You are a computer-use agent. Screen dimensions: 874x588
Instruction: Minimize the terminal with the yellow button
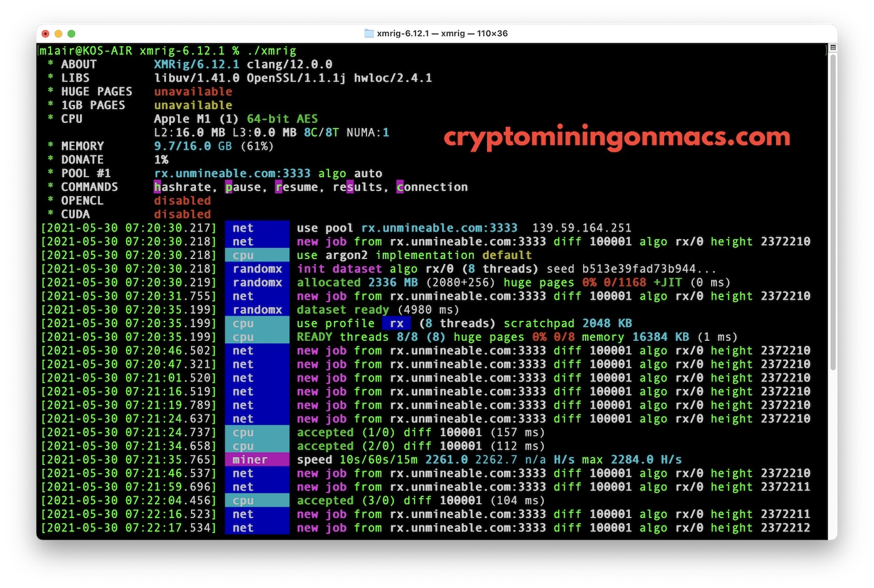pyautogui.click(x=58, y=33)
